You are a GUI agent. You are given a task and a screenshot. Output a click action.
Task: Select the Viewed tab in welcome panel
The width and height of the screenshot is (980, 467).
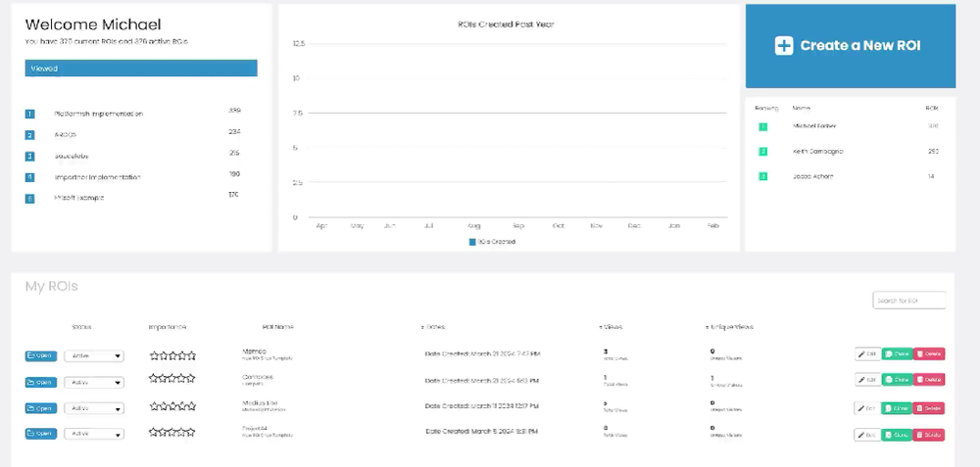141,69
